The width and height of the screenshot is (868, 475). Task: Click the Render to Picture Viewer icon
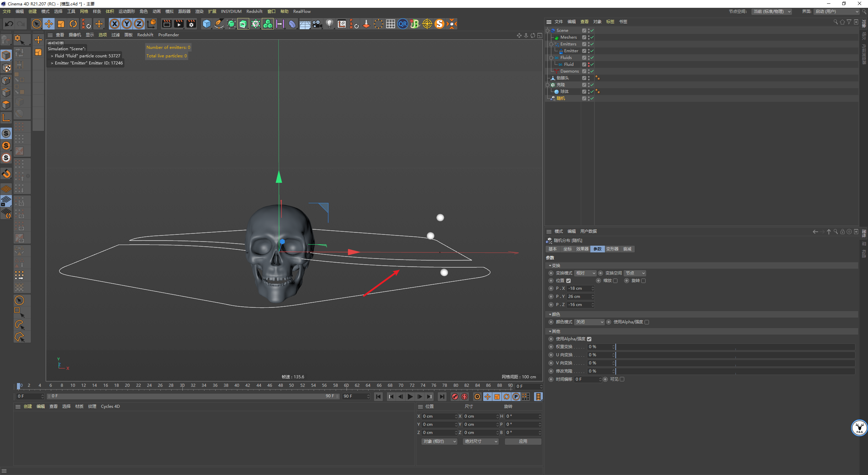pyautogui.click(x=179, y=24)
